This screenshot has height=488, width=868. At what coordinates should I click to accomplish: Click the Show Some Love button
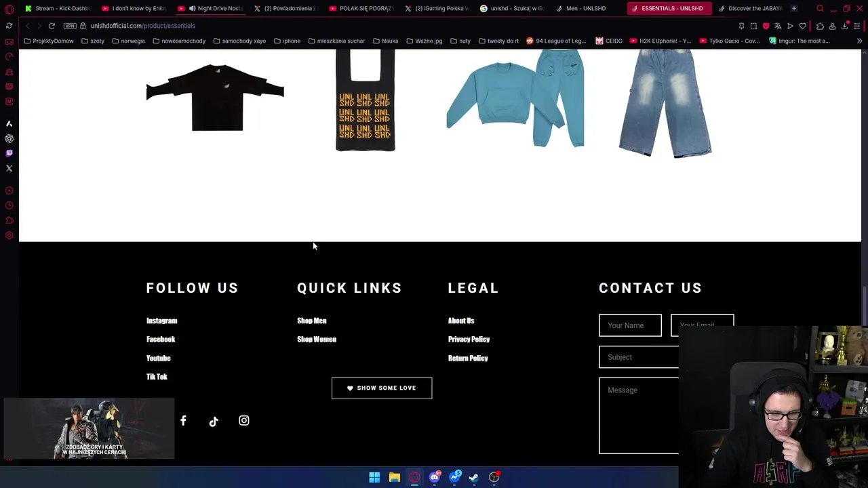point(382,388)
